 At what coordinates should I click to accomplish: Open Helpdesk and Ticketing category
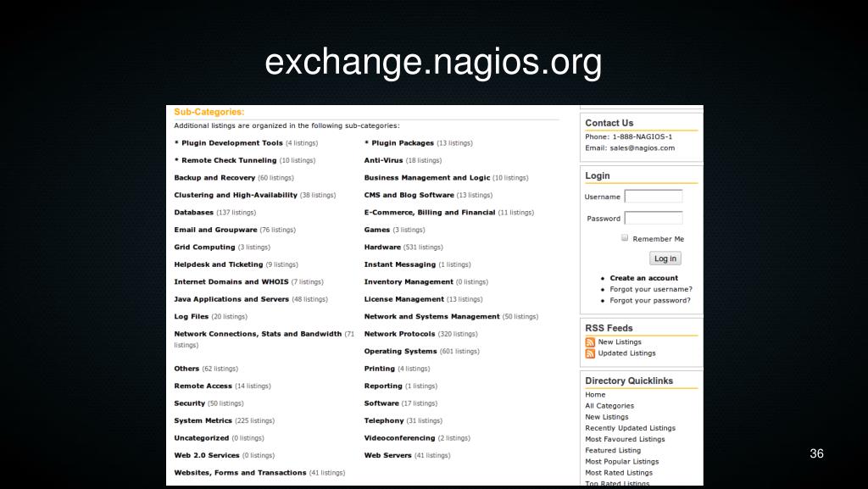click(218, 264)
